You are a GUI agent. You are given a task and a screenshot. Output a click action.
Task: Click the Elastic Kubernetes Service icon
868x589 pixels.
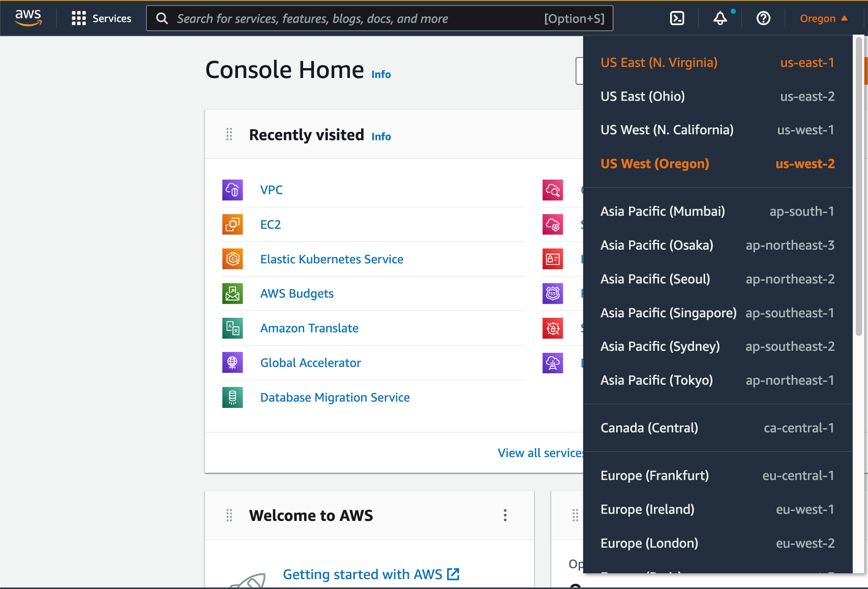click(x=232, y=259)
